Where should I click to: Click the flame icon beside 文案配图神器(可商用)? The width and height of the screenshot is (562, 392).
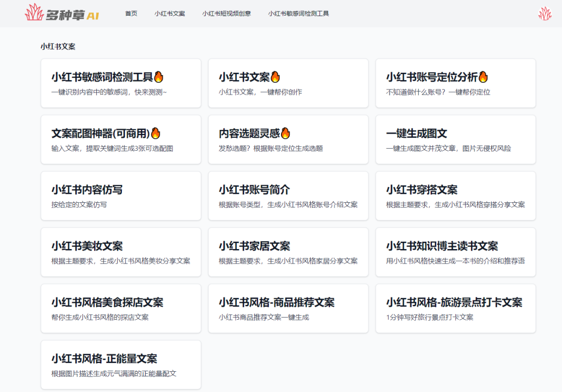[x=156, y=133]
